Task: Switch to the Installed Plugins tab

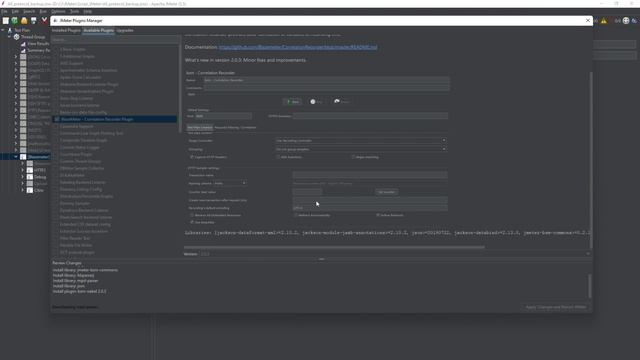Action: pos(66,30)
